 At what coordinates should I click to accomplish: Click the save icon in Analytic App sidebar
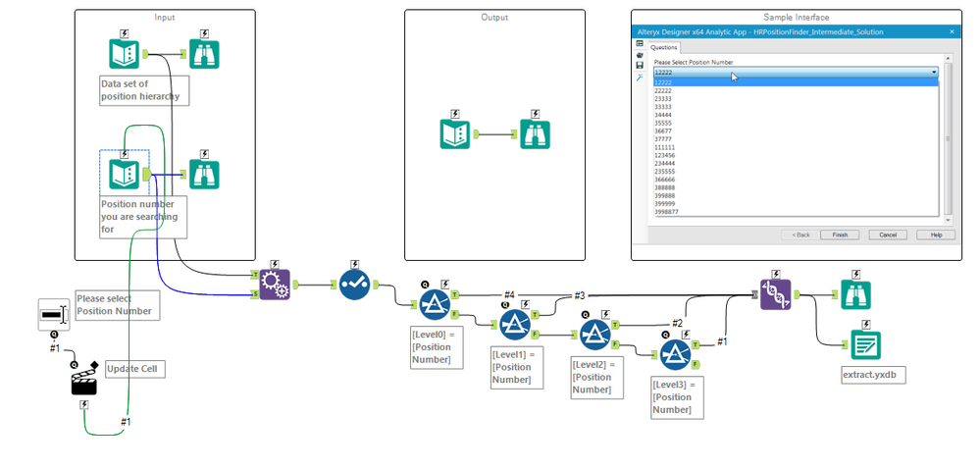pyautogui.click(x=640, y=66)
